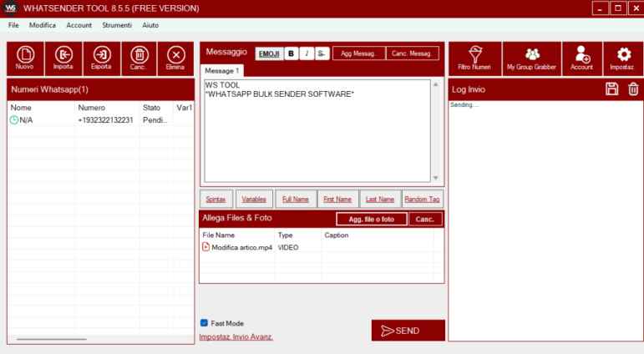Image resolution: width=644 pixels, height=354 pixels.
Task: Open Impostaz. Invio Avanz. link
Action: pos(236,337)
